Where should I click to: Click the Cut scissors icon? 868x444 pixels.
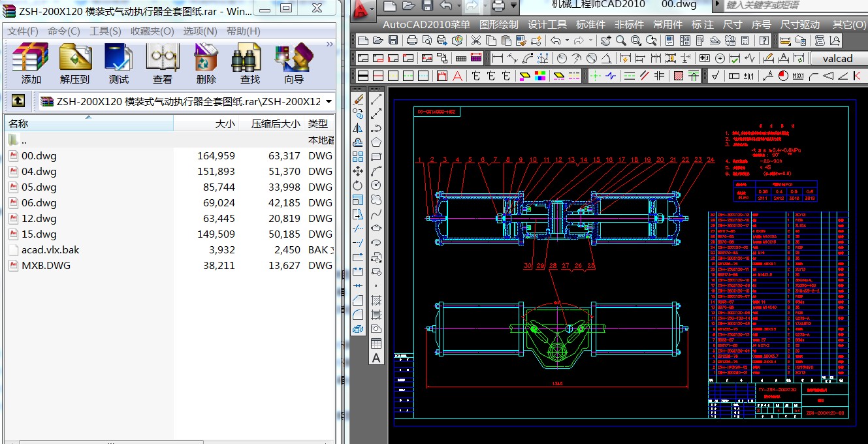(476, 40)
